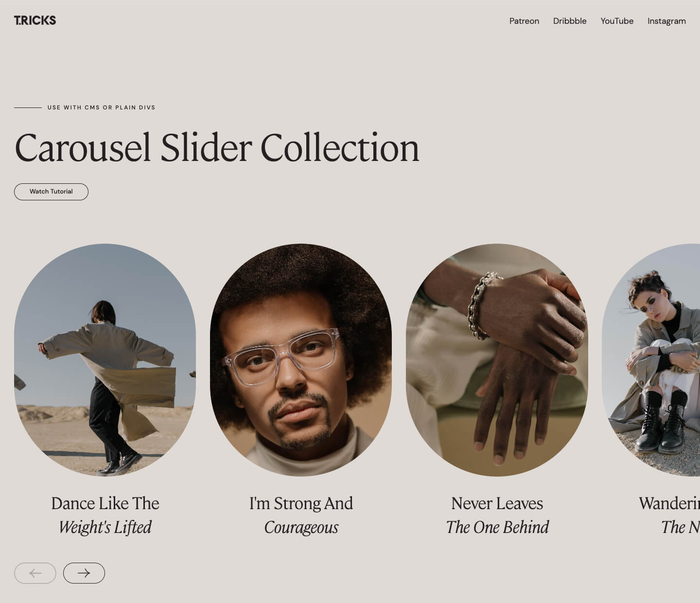Click the Weight's Lifted italic subtitle
This screenshot has height=603, width=700.
(x=105, y=527)
